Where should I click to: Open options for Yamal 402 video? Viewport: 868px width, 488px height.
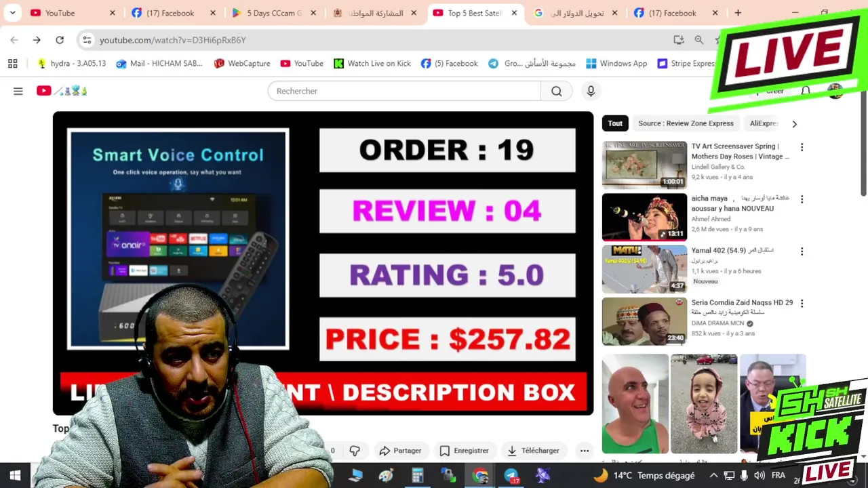pyautogui.click(x=802, y=251)
